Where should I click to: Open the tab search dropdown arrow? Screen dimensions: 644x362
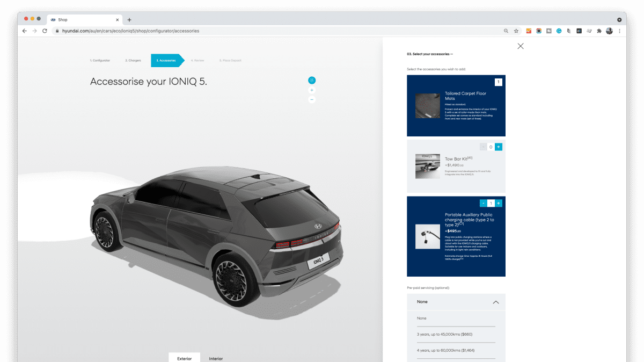[619, 19]
